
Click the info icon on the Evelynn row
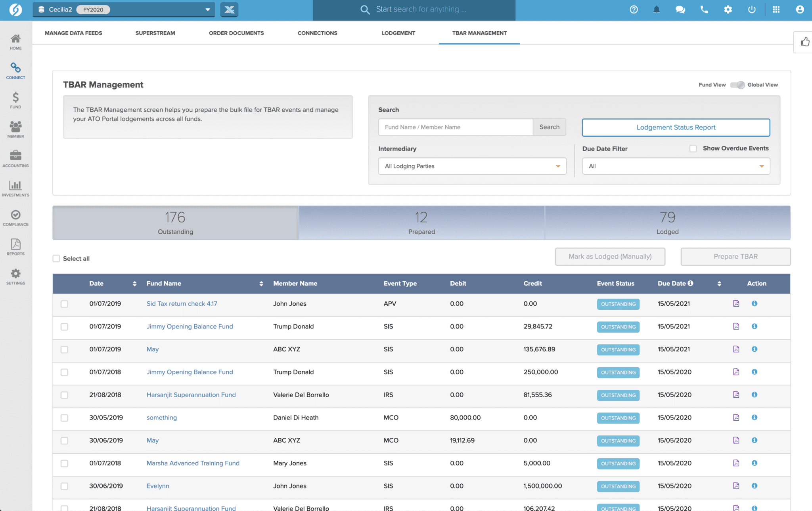pyautogui.click(x=755, y=486)
